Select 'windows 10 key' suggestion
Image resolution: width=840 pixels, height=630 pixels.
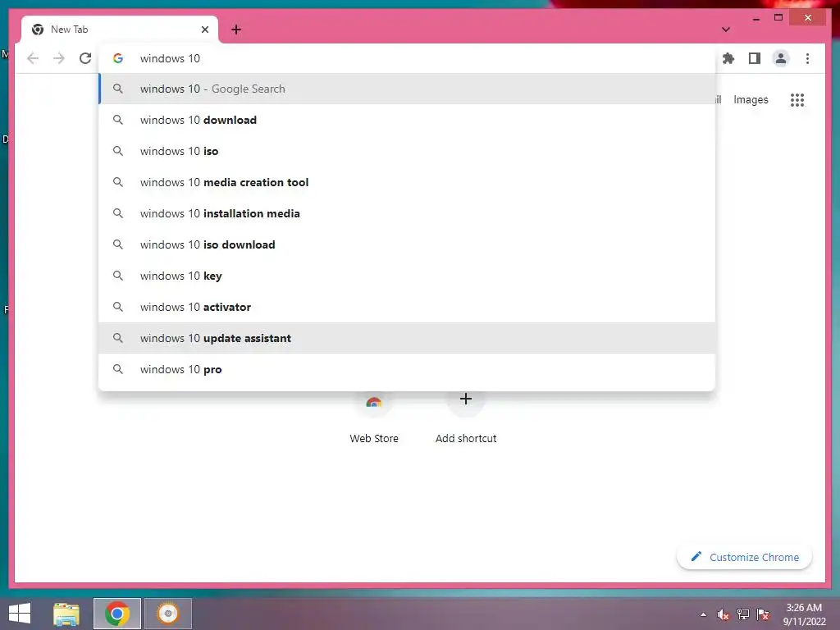[x=407, y=276]
